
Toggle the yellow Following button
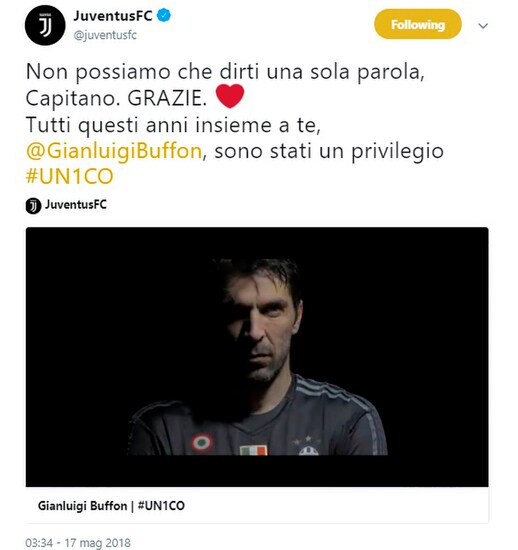pos(417,24)
